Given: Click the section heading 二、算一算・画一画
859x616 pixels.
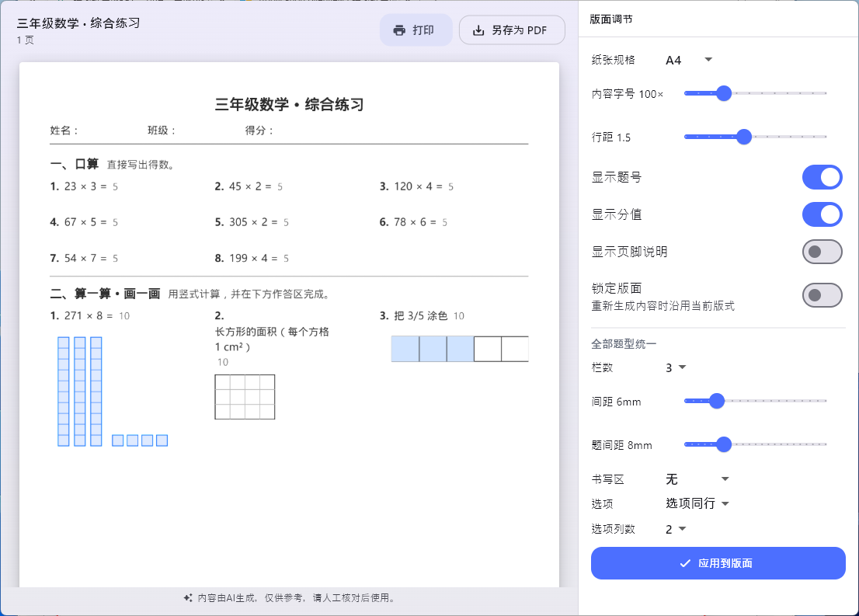Looking at the screenshot, I should tap(105, 294).
